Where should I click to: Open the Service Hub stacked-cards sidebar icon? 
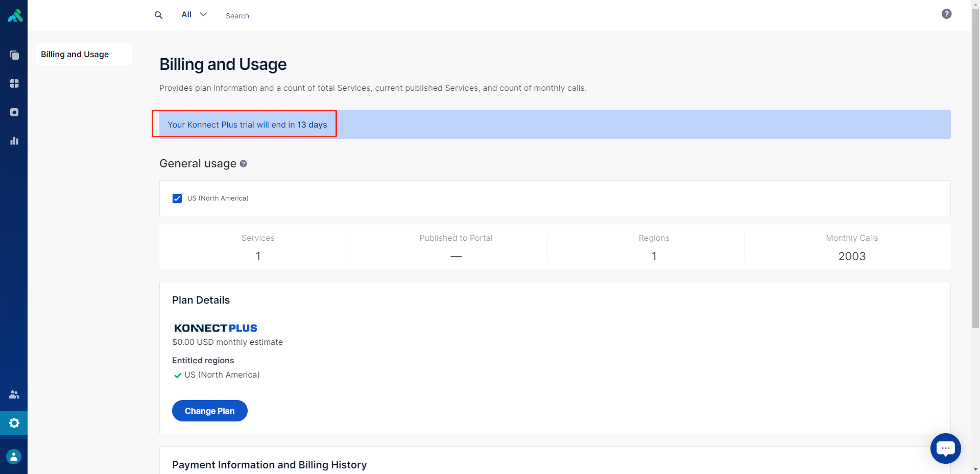tap(14, 55)
